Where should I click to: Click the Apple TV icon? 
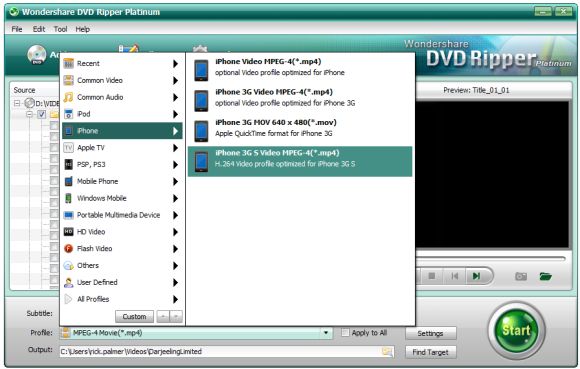(68, 148)
